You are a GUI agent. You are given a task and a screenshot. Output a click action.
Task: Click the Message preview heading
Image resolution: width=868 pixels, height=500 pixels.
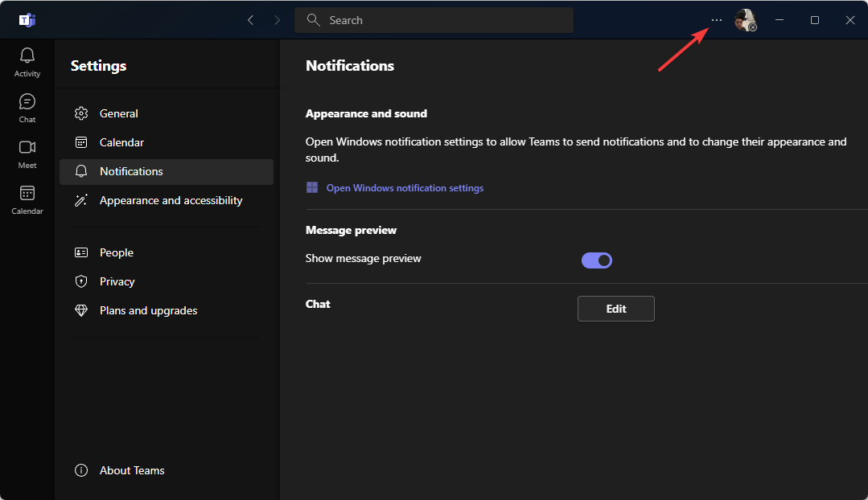(351, 230)
